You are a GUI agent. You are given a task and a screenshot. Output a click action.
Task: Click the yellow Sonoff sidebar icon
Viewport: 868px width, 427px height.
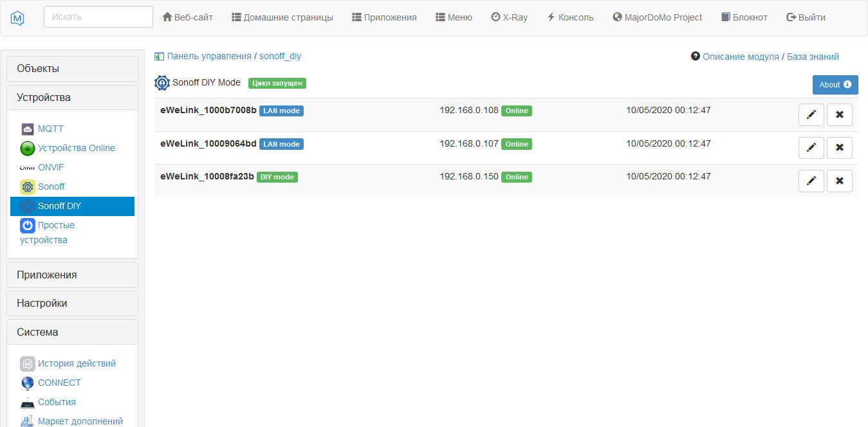click(28, 187)
